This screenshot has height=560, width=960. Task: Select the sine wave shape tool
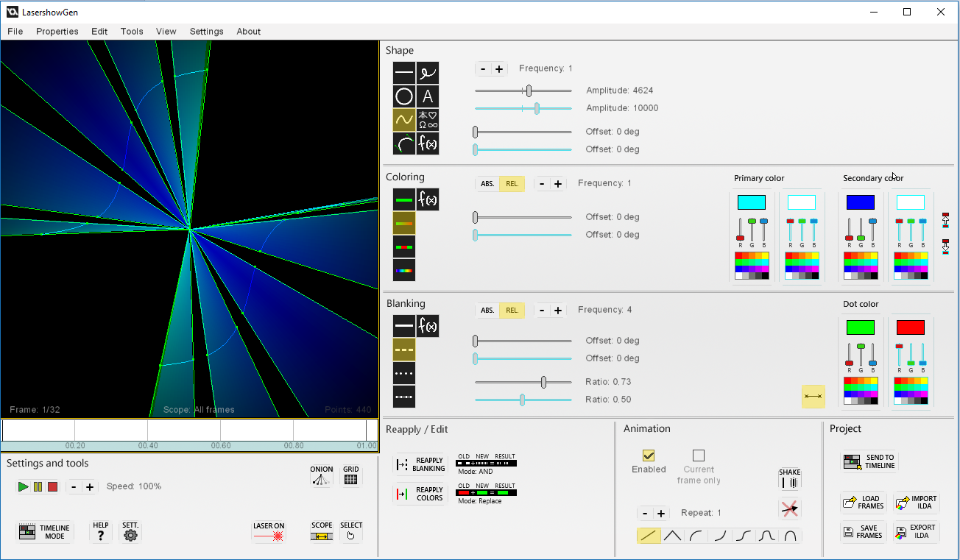click(404, 120)
